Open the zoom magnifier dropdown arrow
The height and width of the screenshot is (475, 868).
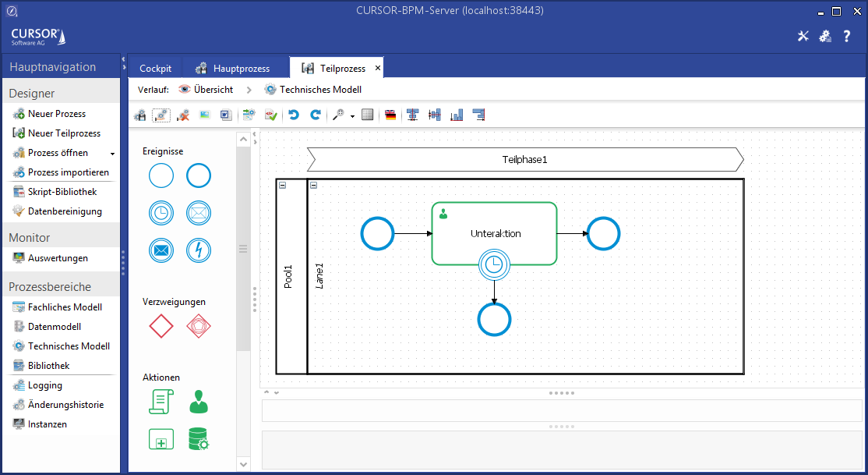(352, 116)
